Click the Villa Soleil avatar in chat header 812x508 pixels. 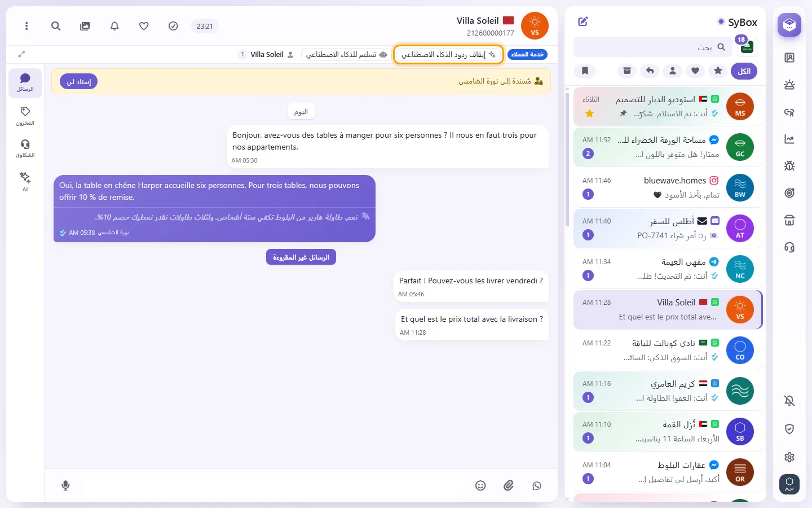[535, 26]
